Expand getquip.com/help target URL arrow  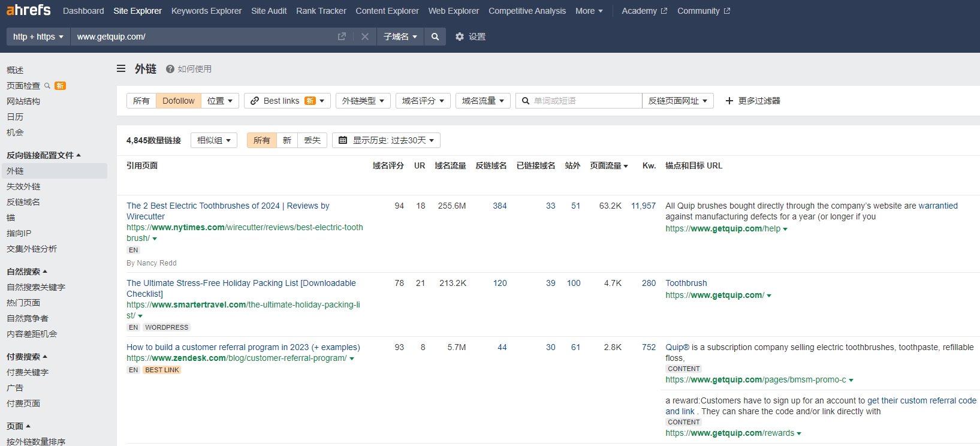coord(785,229)
